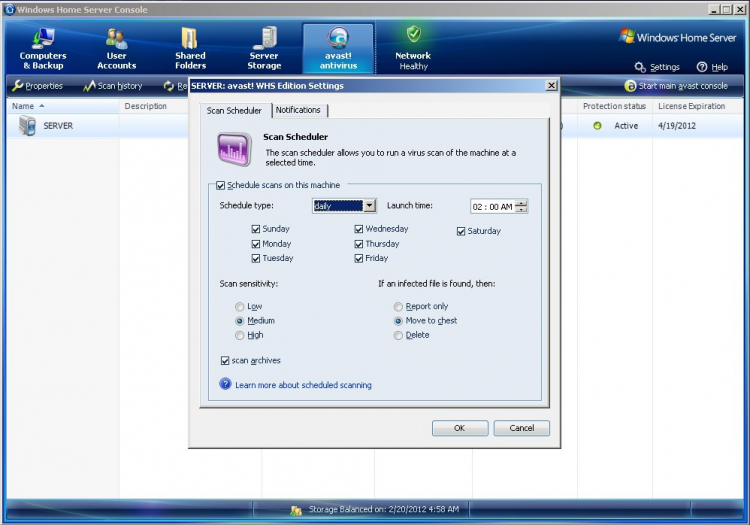Uncheck the Friday checkbox
The height and width of the screenshot is (525, 750).
click(x=359, y=258)
